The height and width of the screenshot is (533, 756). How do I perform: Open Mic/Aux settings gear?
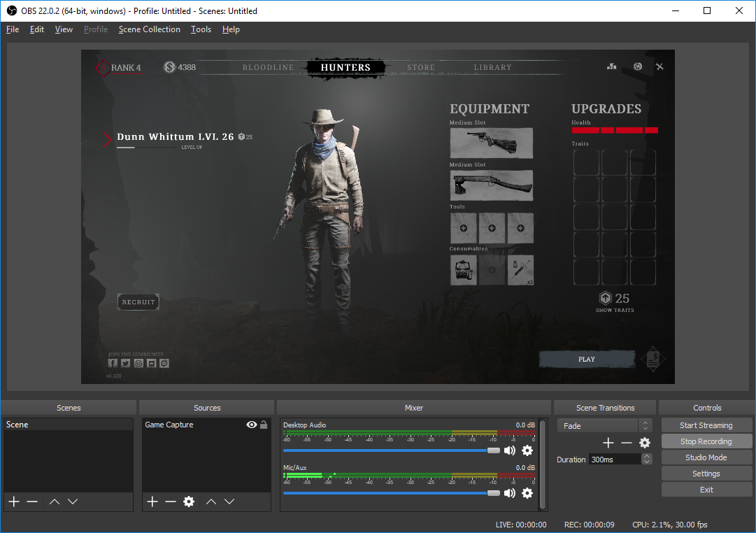tap(527, 493)
